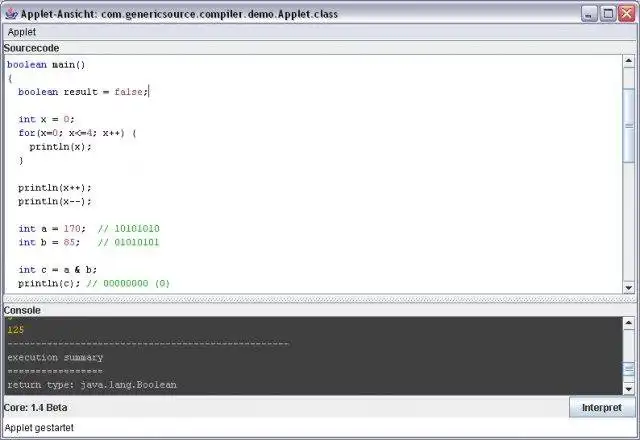The width and height of the screenshot is (640, 440).
Task: Place cursor in 'boolean result = false;' line
Action: coord(83,92)
